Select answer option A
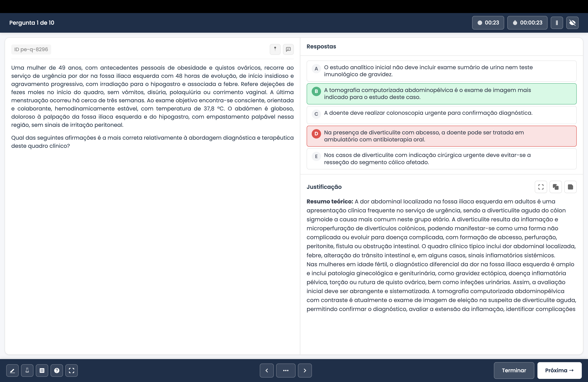Image resolution: width=588 pixels, height=382 pixels. (441, 71)
